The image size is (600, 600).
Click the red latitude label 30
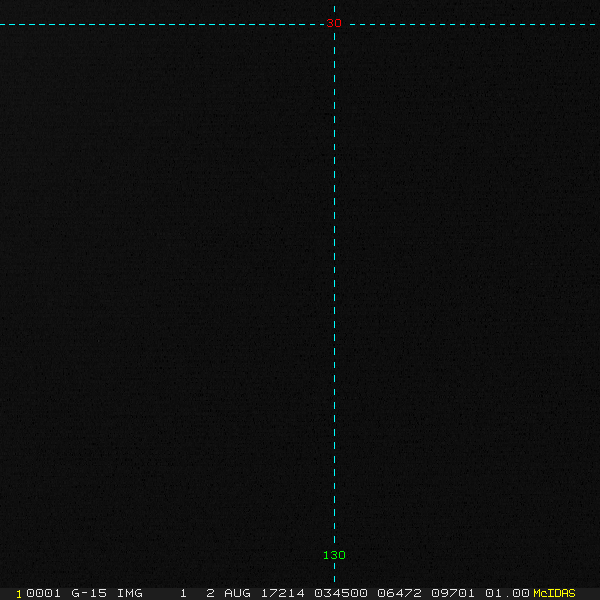[x=334, y=23]
